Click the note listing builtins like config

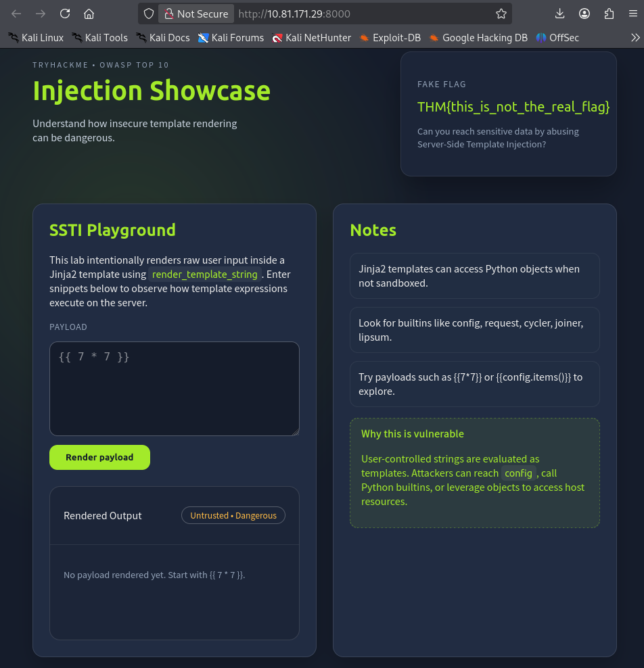click(x=475, y=330)
